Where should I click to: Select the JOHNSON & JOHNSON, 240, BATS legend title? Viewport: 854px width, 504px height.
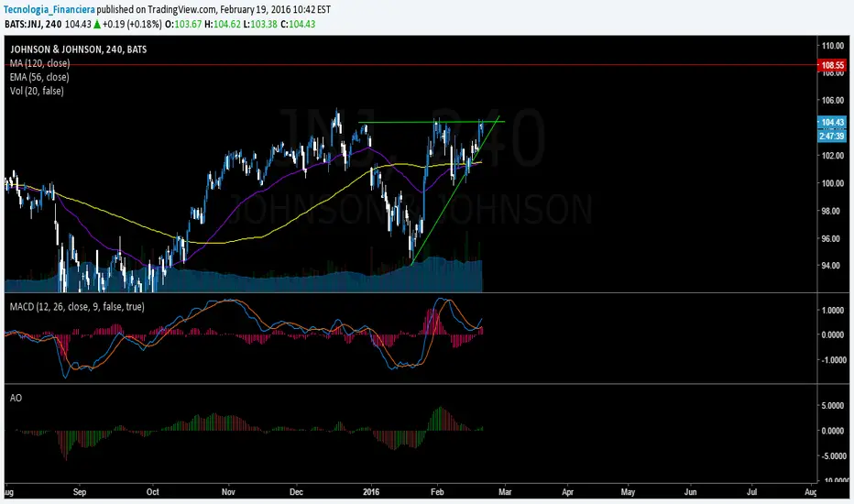79,49
